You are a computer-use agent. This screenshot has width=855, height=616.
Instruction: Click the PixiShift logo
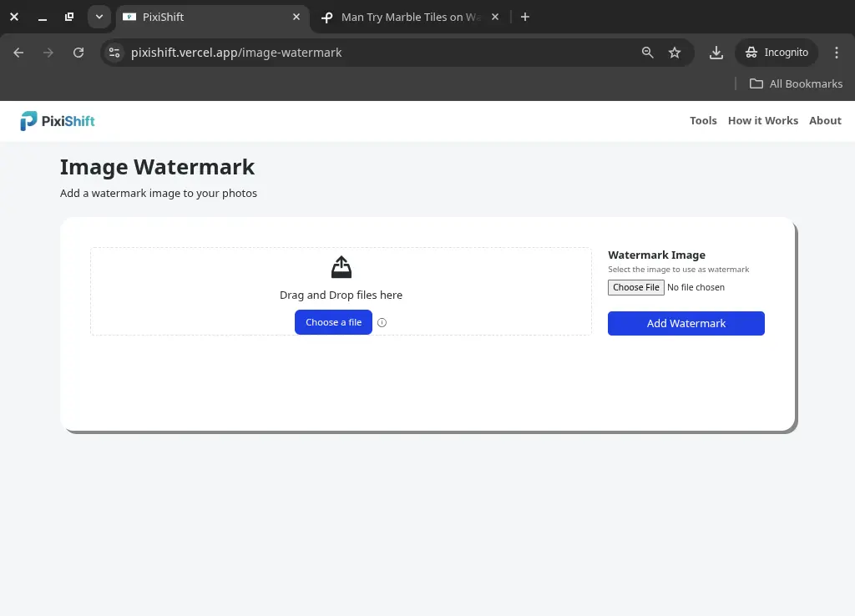pyautogui.click(x=58, y=121)
